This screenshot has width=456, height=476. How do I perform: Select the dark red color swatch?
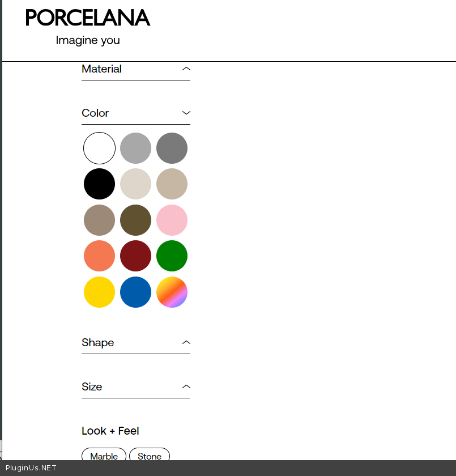pos(135,256)
